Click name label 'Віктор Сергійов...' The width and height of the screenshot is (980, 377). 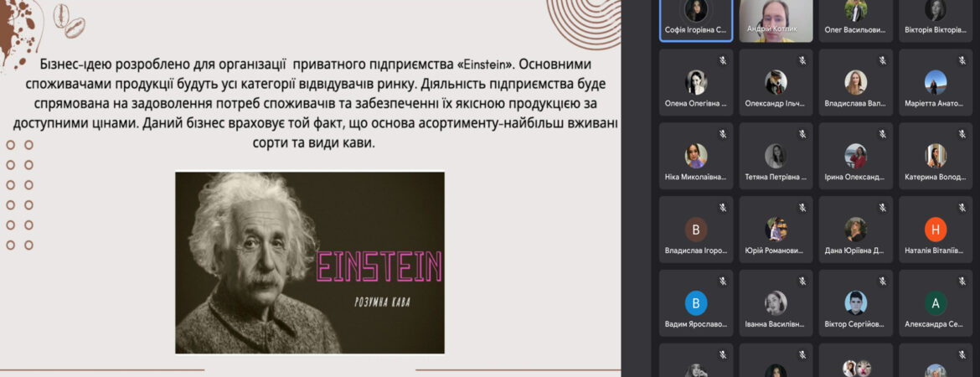point(855,324)
